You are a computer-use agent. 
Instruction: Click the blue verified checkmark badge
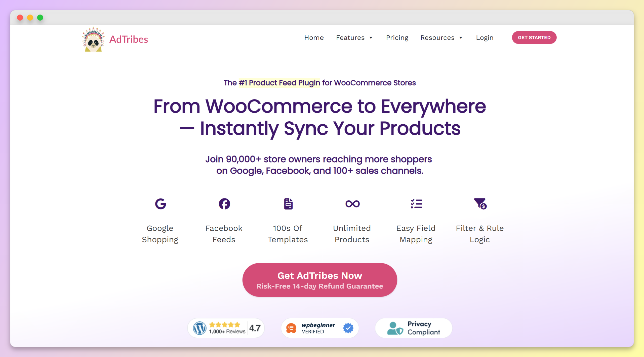pyautogui.click(x=348, y=328)
